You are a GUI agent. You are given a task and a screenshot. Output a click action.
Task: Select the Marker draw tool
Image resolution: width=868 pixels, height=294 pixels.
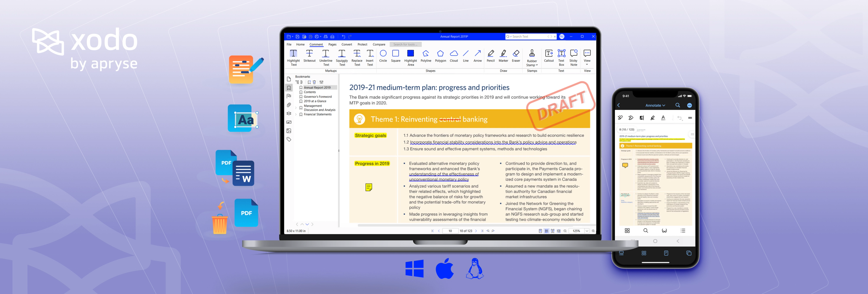[x=503, y=56]
